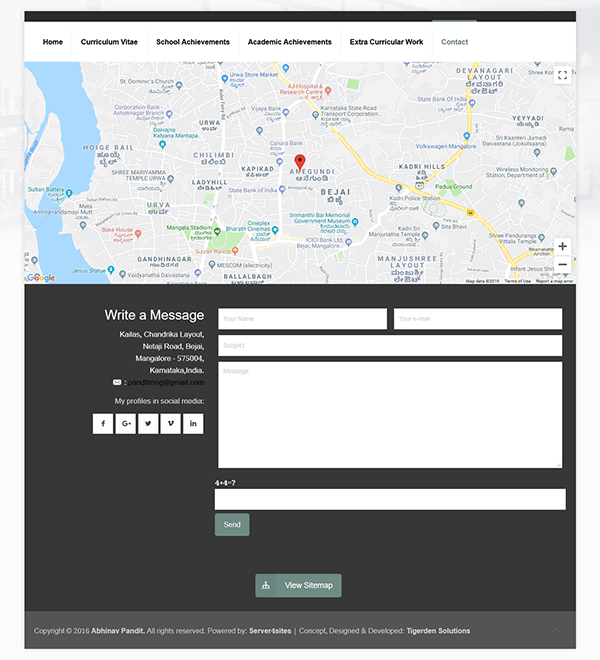Zoom out the map with minus button
The image size is (600, 660).
click(x=562, y=264)
